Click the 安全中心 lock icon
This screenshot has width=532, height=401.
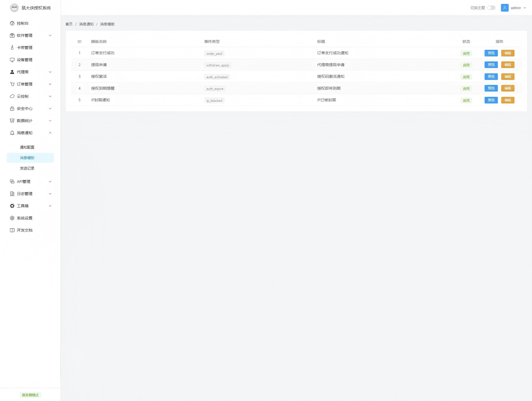[x=12, y=108]
